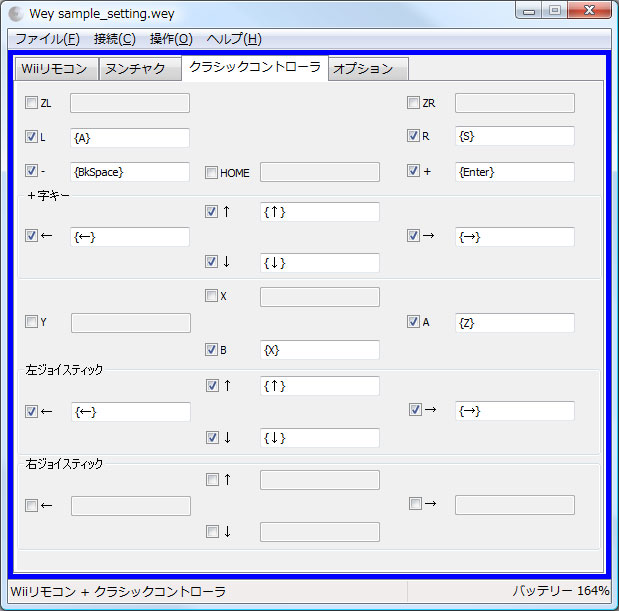Enable the X button checkbox
619x611 pixels.
[211, 295]
